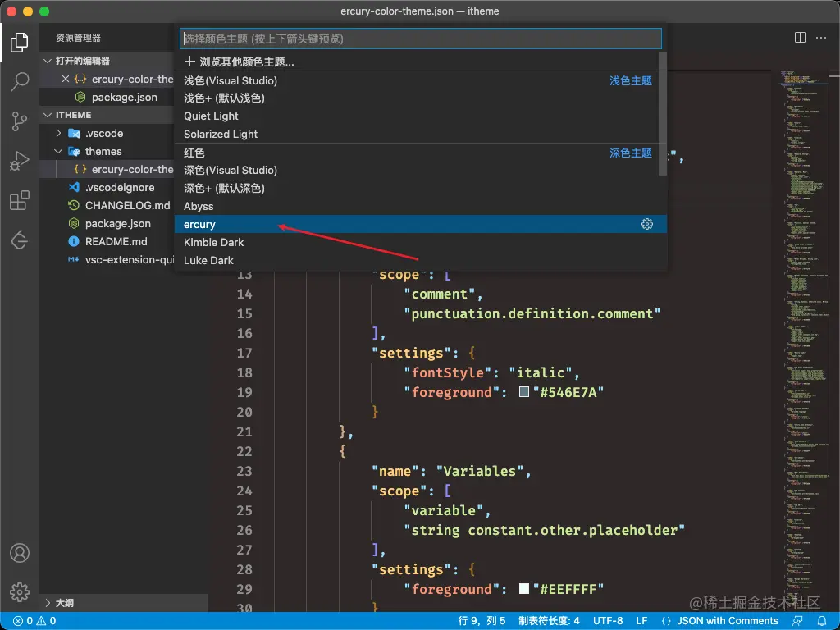Click the errors and warnings status indicator
This screenshot has height=630, width=840.
pyautogui.click(x=34, y=621)
